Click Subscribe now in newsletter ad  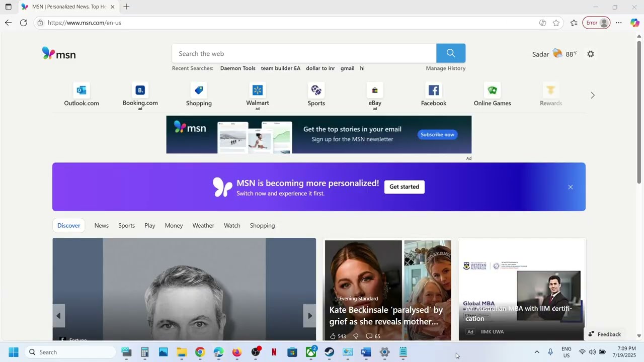click(437, 135)
